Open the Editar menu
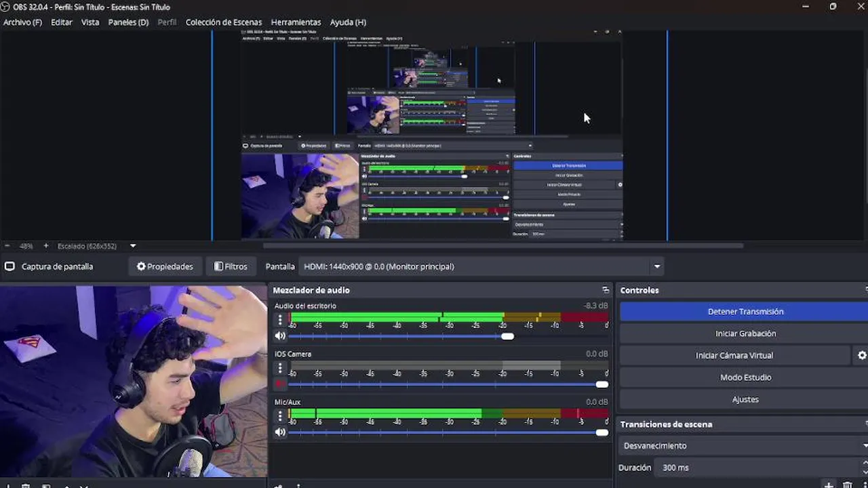Image resolution: width=868 pixels, height=488 pixels. pyautogui.click(x=62, y=22)
